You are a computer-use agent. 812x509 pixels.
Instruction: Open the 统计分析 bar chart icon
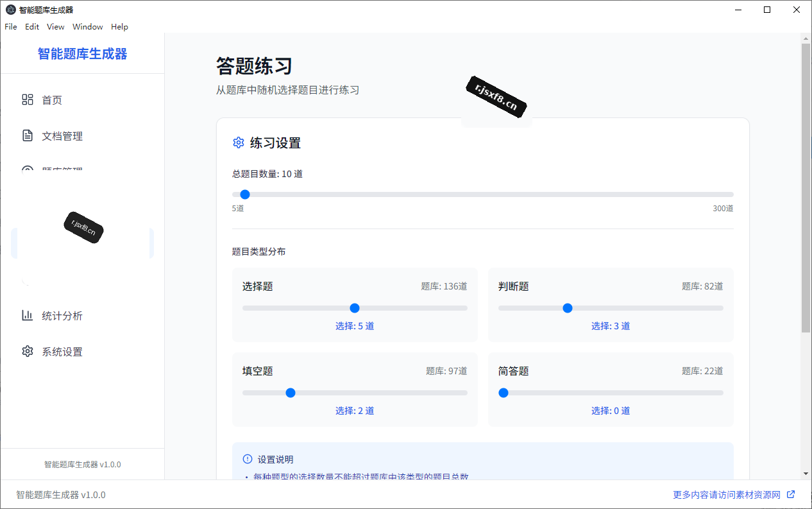[x=28, y=315]
